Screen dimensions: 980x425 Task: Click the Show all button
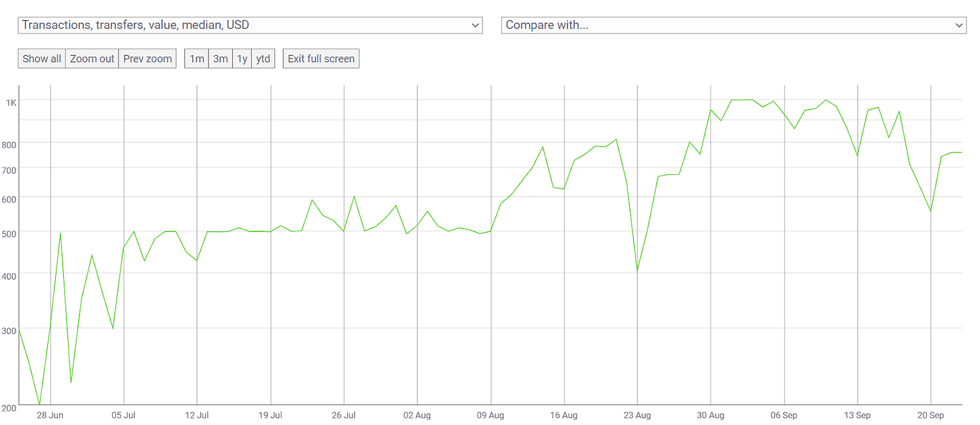click(42, 59)
